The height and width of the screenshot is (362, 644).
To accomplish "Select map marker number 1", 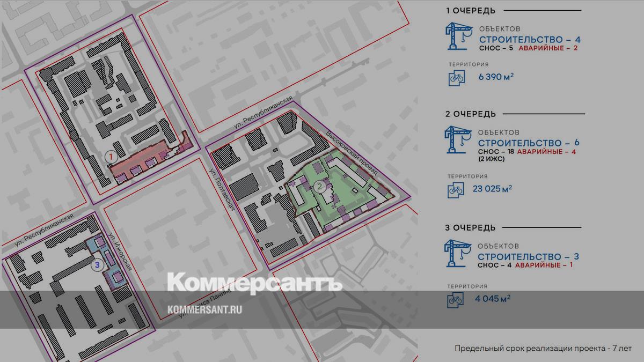I will 110,157.
